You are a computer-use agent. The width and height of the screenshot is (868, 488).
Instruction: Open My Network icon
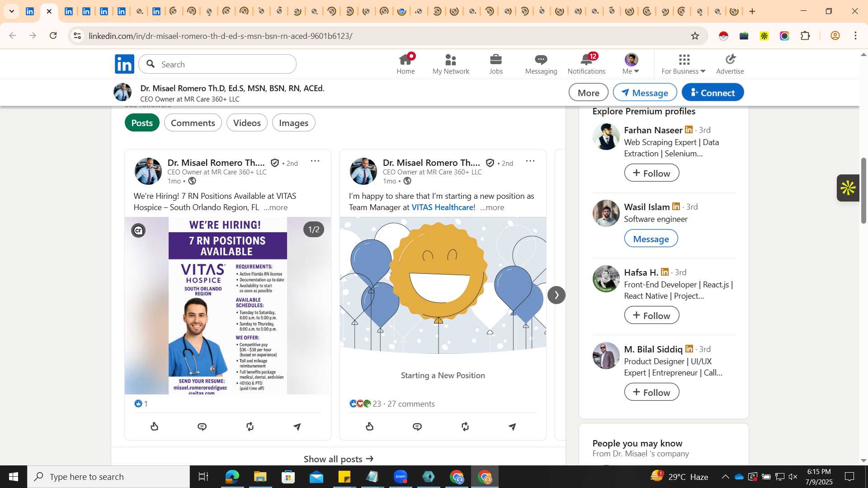[451, 64]
